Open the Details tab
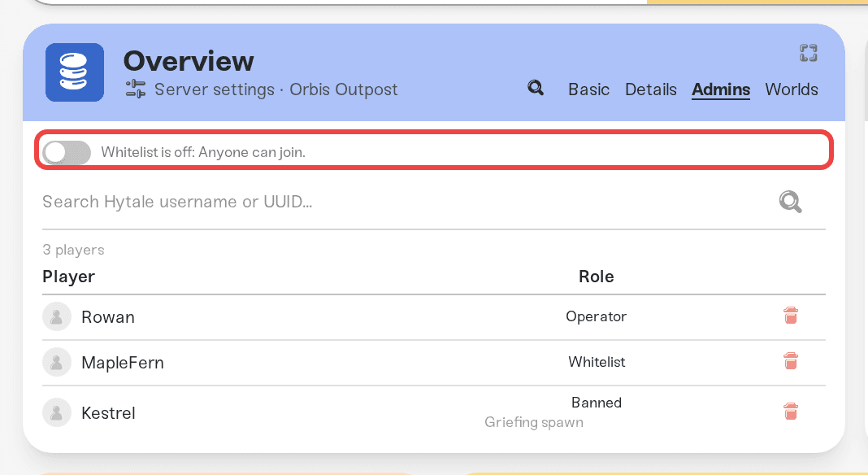 pyautogui.click(x=651, y=89)
